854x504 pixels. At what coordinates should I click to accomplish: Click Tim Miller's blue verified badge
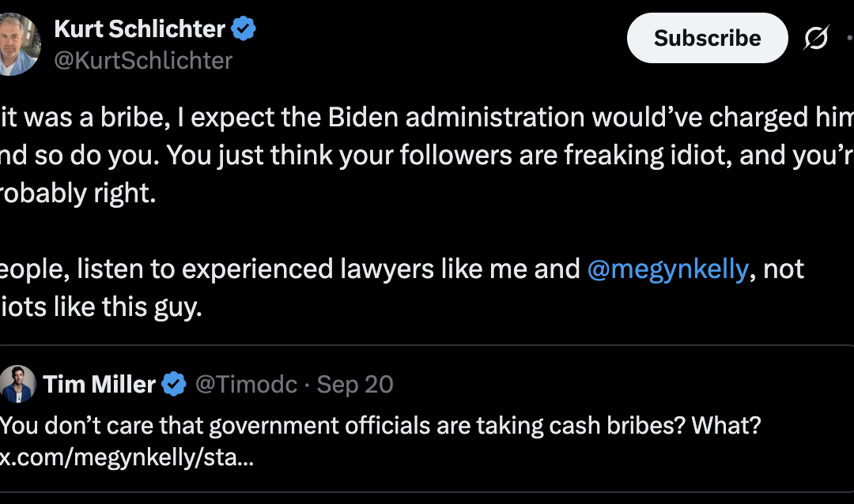[x=174, y=385]
